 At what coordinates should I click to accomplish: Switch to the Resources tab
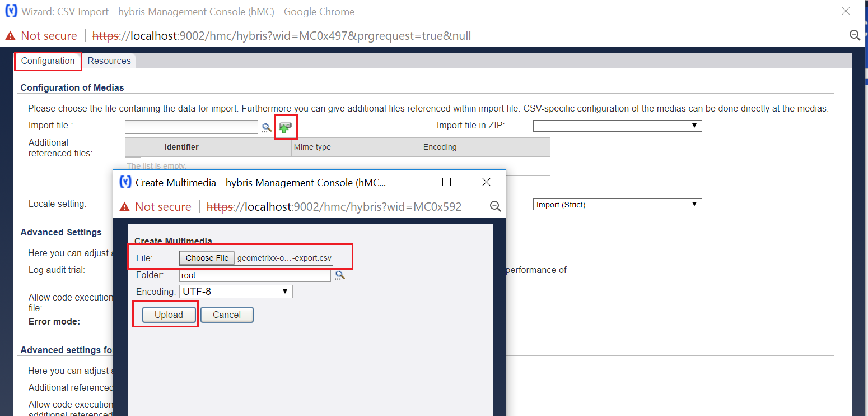point(109,61)
